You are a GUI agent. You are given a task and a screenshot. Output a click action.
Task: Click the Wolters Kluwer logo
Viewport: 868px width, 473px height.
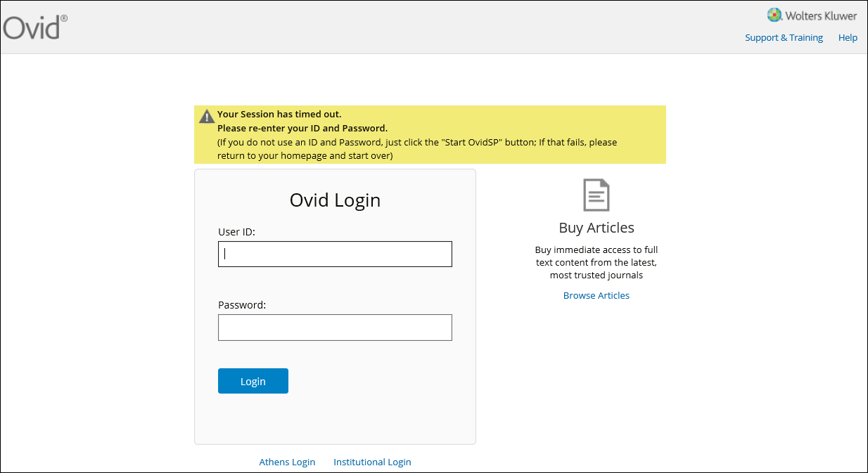[x=812, y=15]
